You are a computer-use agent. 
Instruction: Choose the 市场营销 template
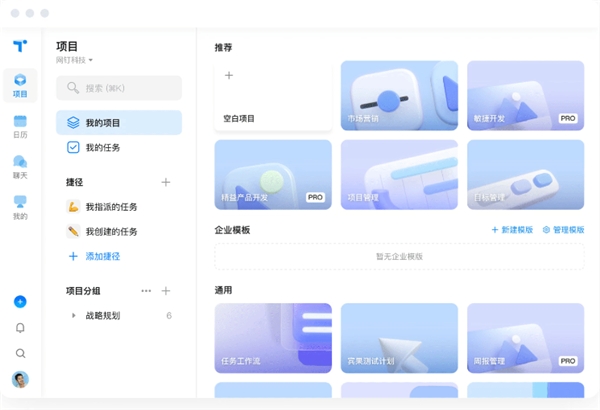pos(399,96)
